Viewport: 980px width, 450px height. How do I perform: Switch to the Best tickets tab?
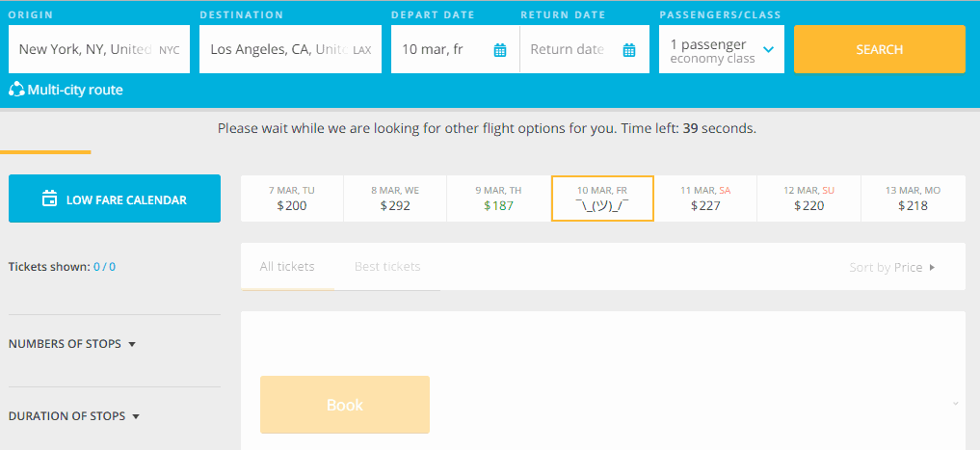tap(387, 267)
